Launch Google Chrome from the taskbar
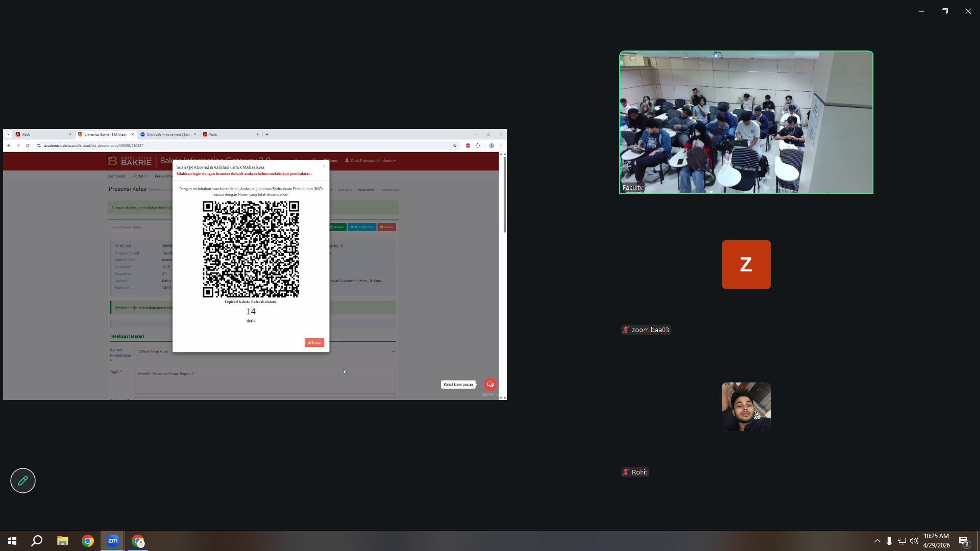980x551 pixels. click(88, 541)
